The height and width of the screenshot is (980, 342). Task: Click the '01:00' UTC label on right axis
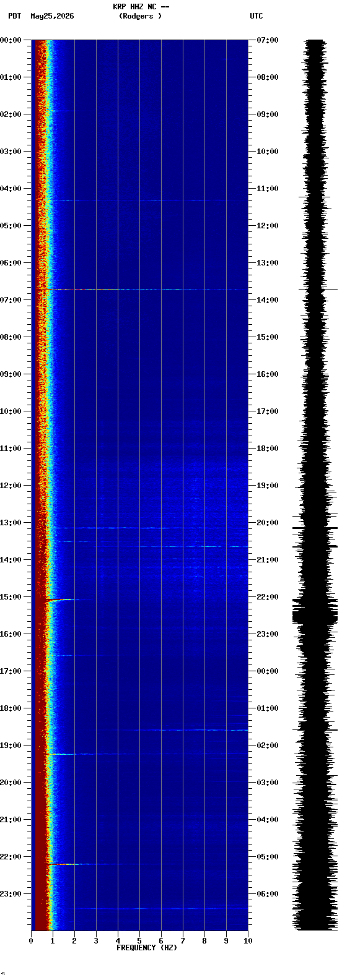[x=268, y=708]
